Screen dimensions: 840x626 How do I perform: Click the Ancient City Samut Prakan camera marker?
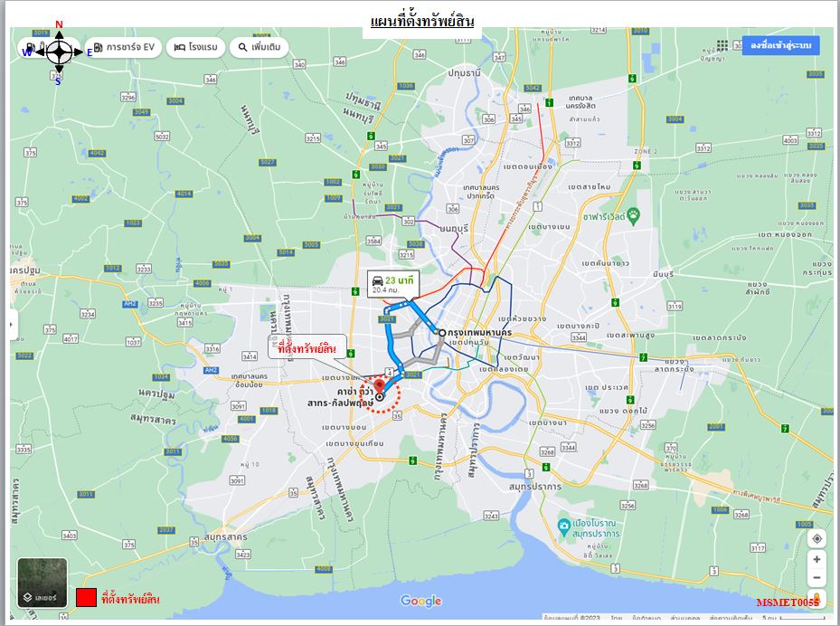pyautogui.click(x=563, y=526)
